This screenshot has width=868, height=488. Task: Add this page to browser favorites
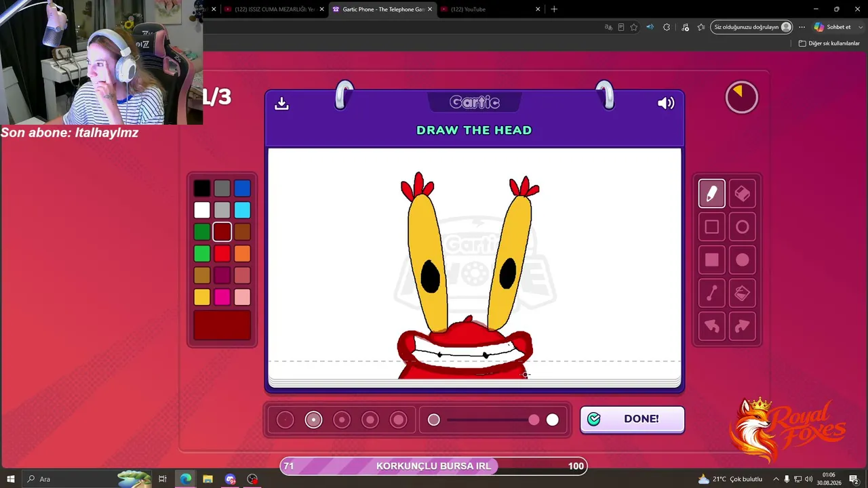point(634,27)
